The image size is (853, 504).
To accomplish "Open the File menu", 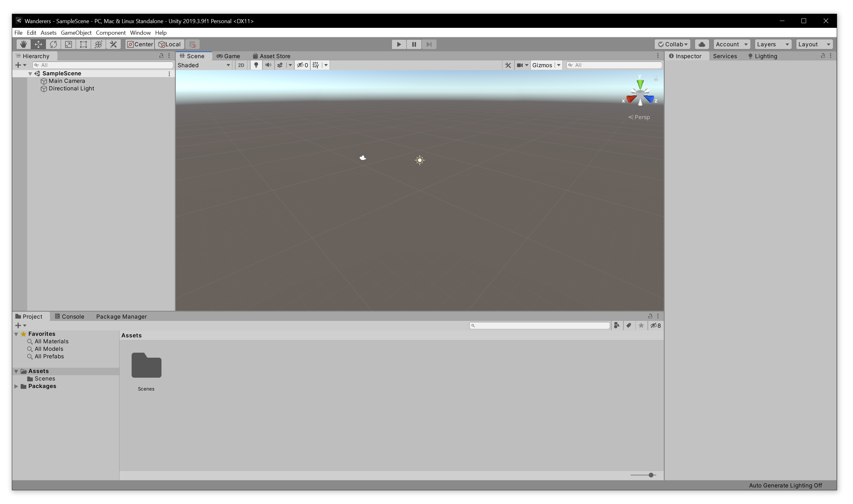I will [18, 33].
